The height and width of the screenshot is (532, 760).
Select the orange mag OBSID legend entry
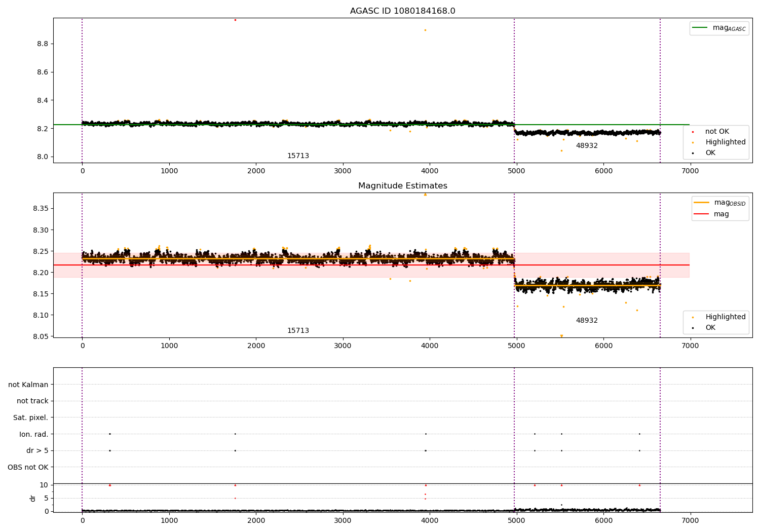pos(719,203)
